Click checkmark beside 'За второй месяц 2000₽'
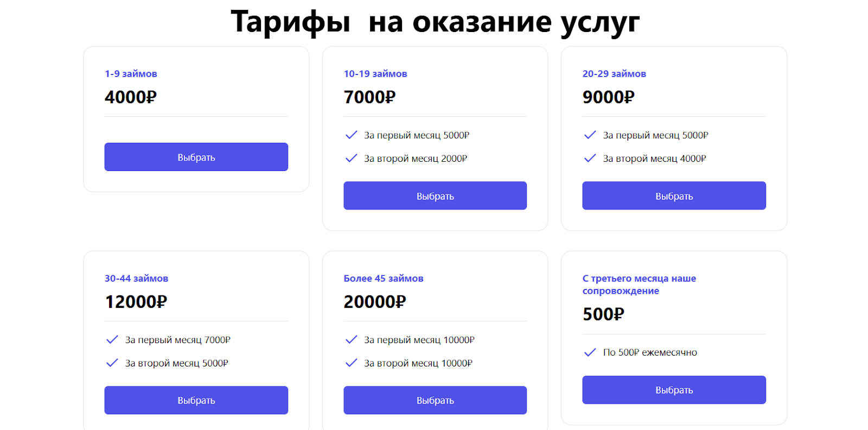 pos(351,159)
